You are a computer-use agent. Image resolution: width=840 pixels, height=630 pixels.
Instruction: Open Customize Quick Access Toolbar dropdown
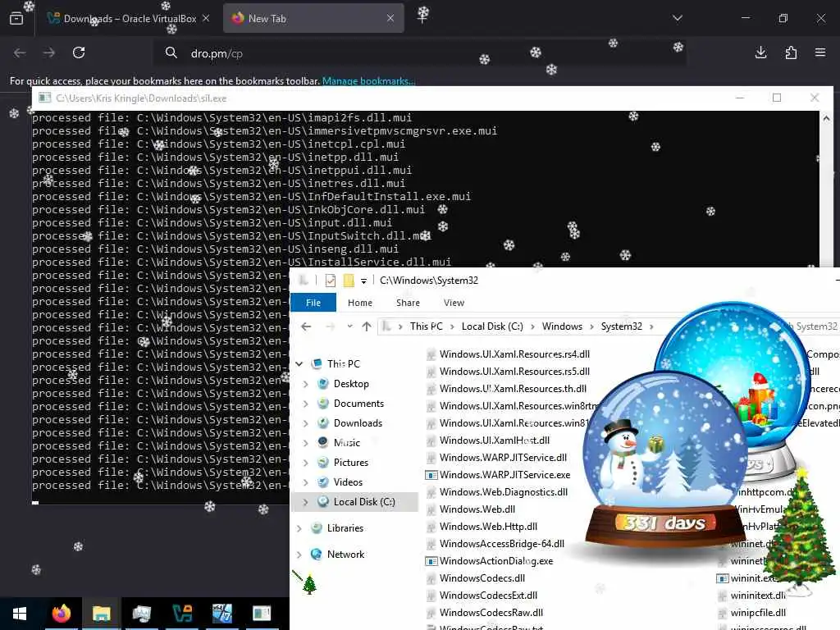pos(363,281)
